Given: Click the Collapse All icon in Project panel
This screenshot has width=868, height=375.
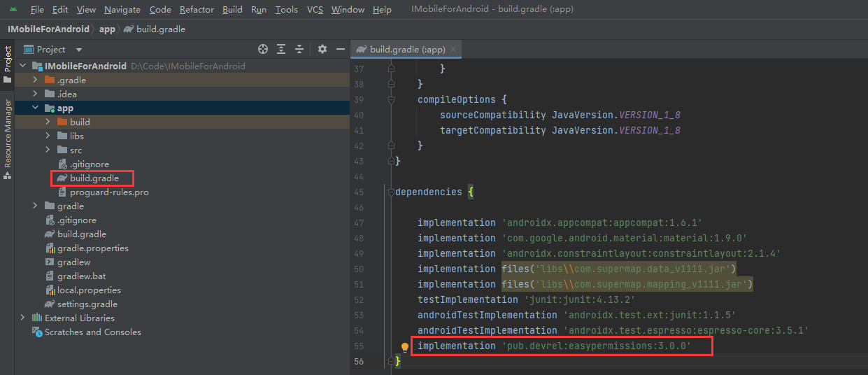Looking at the screenshot, I should pyautogui.click(x=299, y=49).
